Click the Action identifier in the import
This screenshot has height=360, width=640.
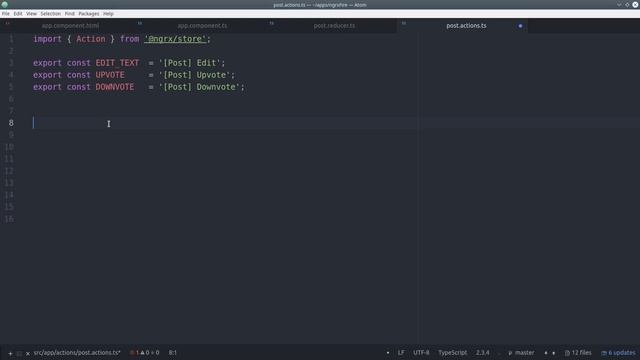point(91,39)
